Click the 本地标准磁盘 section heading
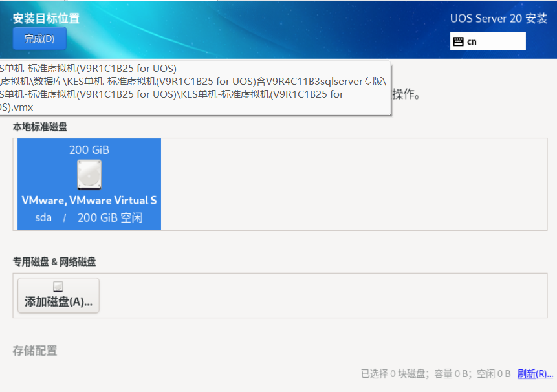 pyautogui.click(x=40, y=127)
